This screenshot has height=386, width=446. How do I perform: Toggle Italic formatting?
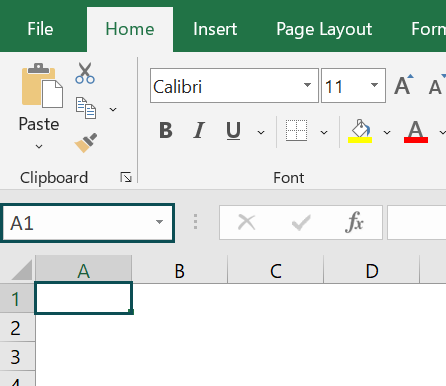pos(199,130)
